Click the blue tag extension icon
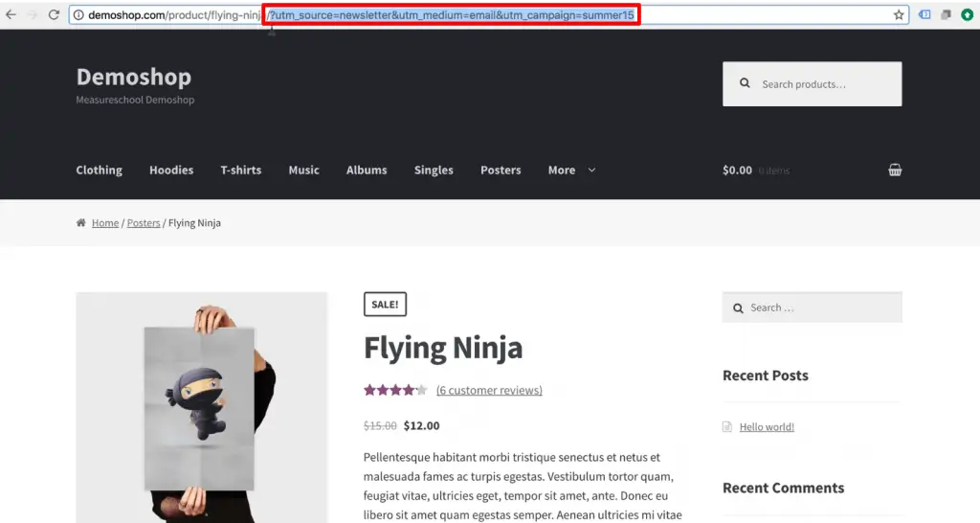The width and height of the screenshot is (980, 523). coord(924,15)
